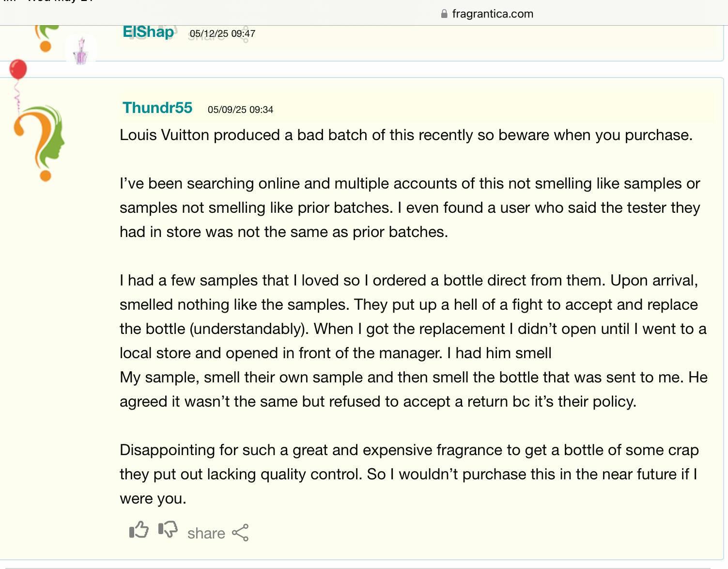Open ElShap's user profile link
The height and width of the screenshot is (569, 728).
tap(148, 32)
